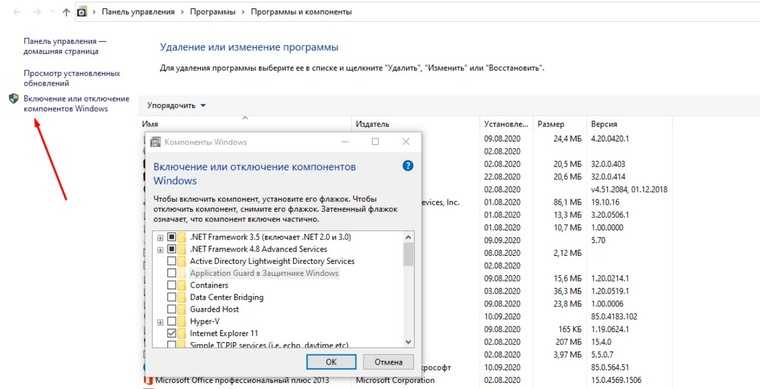Toggle the .NET Framework 3.5 checkbox
760x389 pixels.
(x=171, y=237)
